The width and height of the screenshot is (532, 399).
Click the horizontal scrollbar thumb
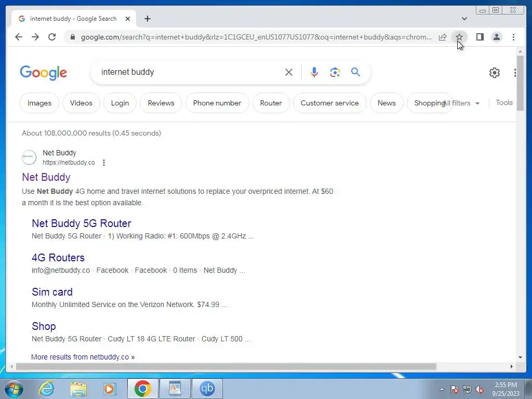click(x=226, y=366)
